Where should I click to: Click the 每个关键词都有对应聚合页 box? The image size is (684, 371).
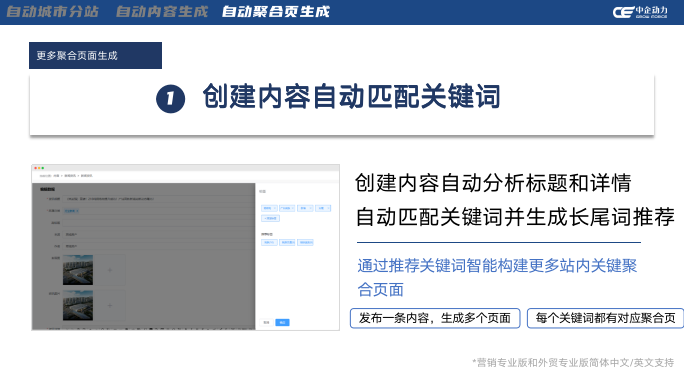click(605, 318)
